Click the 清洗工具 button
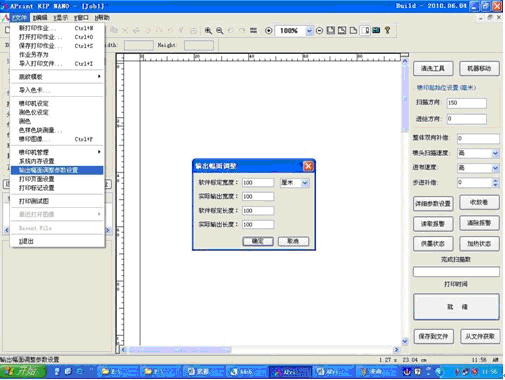The width and height of the screenshot is (505, 380). [x=433, y=69]
